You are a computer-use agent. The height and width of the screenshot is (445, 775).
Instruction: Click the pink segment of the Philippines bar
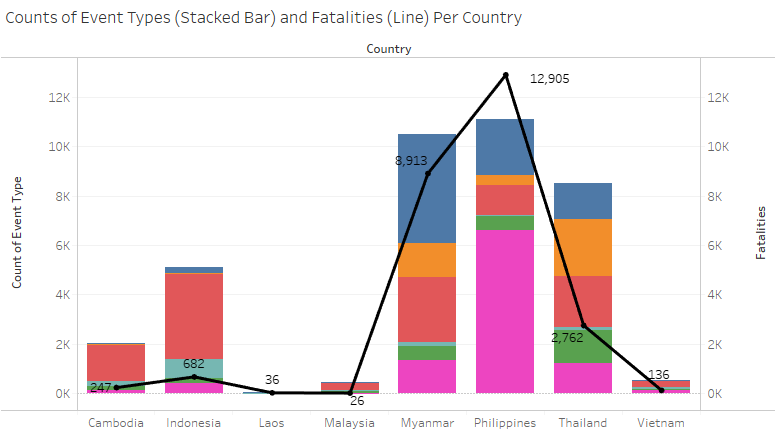[x=505, y=310]
